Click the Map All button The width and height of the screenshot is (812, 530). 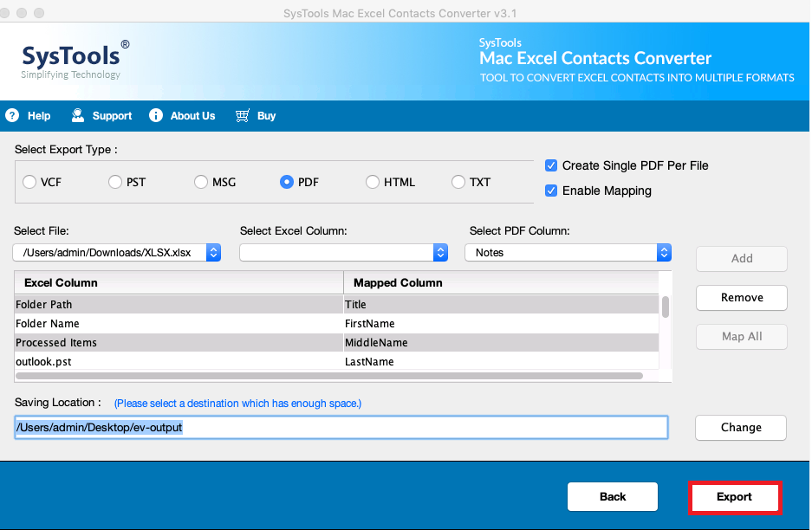point(742,336)
